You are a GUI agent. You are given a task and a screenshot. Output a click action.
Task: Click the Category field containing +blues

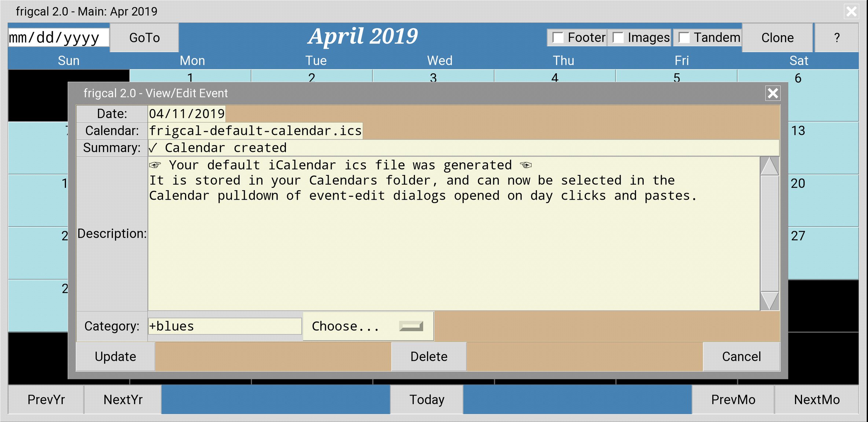[225, 326]
